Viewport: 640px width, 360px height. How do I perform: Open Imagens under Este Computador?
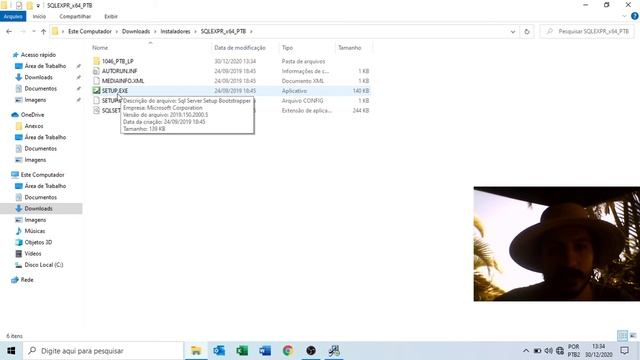click(x=35, y=220)
